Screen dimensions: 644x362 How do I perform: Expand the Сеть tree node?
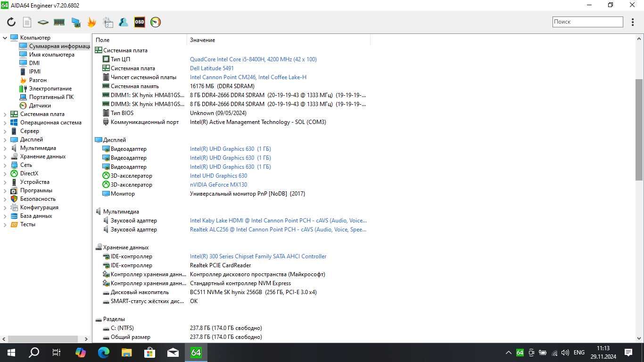click(5, 165)
